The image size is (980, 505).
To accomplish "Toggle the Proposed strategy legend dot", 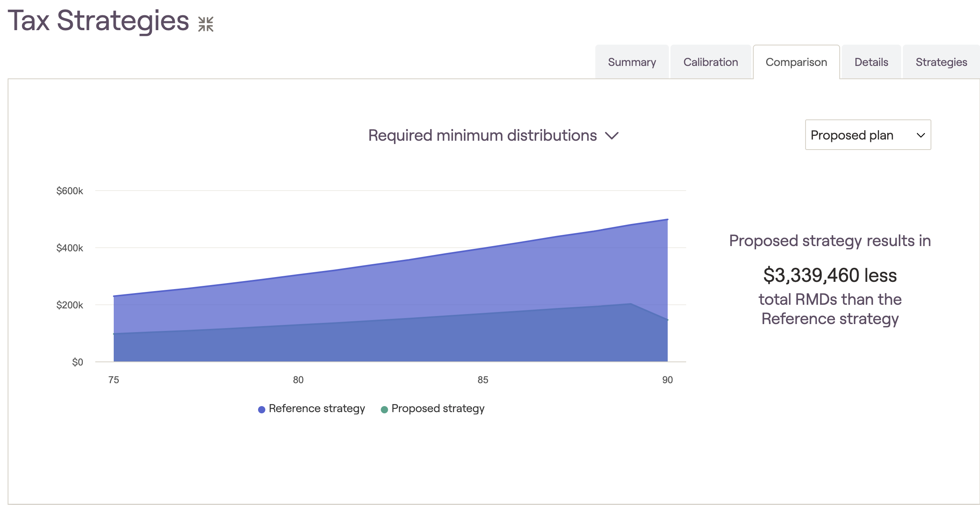I will [x=384, y=409].
